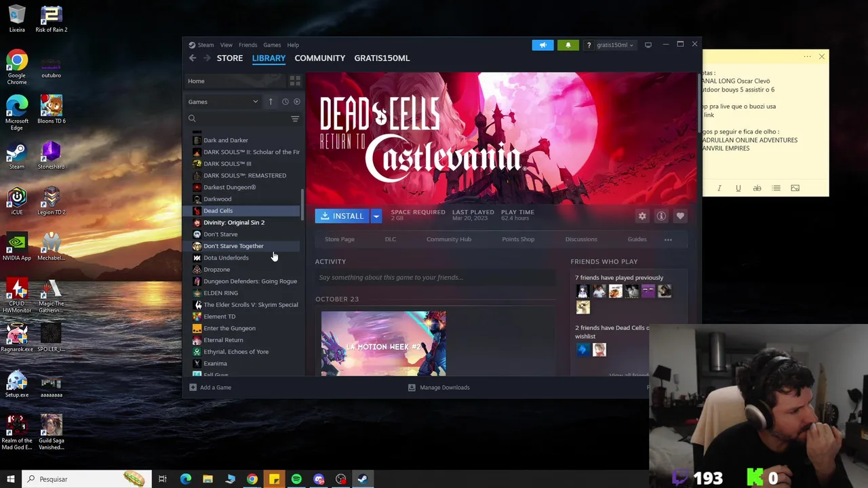
Task: Open Guides link
Action: click(637, 239)
